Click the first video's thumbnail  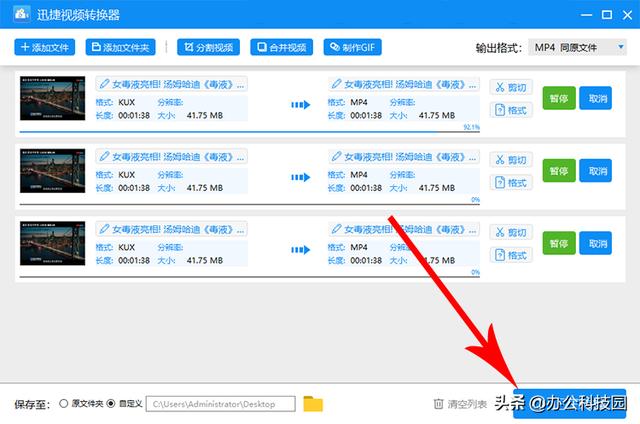click(x=53, y=98)
